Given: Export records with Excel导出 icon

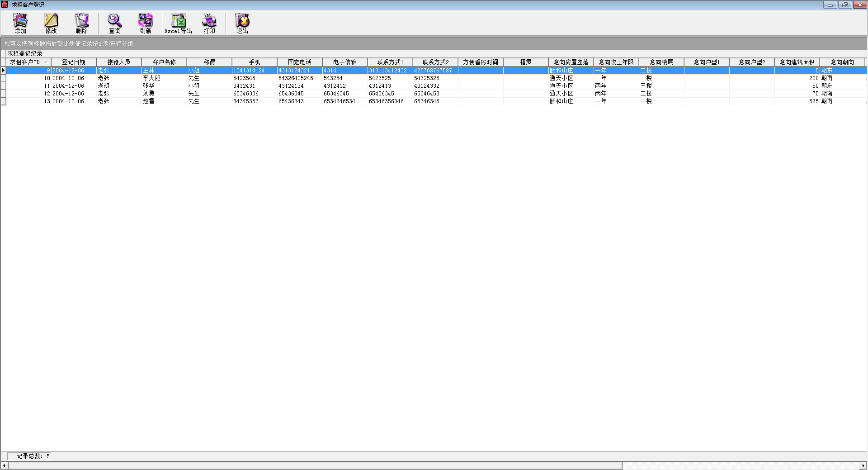Looking at the screenshot, I should (178, 23).
